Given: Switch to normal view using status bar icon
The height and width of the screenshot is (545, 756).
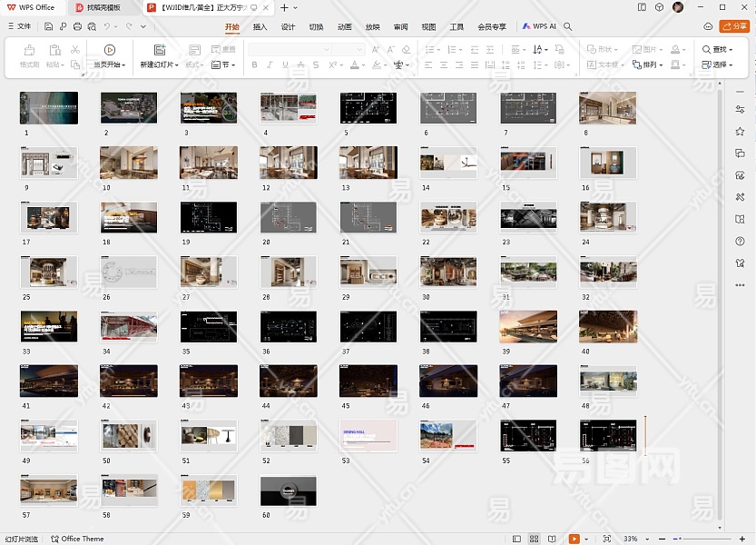Looking at the screenshot, I should pos(517,539).
